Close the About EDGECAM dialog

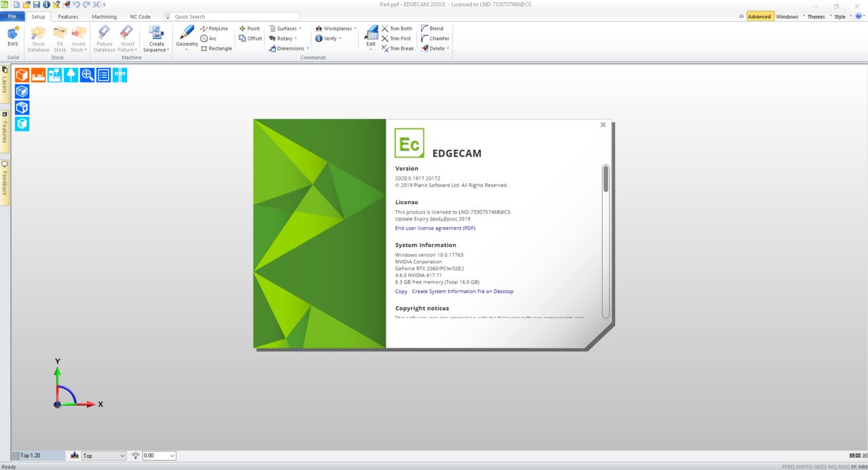603,125
